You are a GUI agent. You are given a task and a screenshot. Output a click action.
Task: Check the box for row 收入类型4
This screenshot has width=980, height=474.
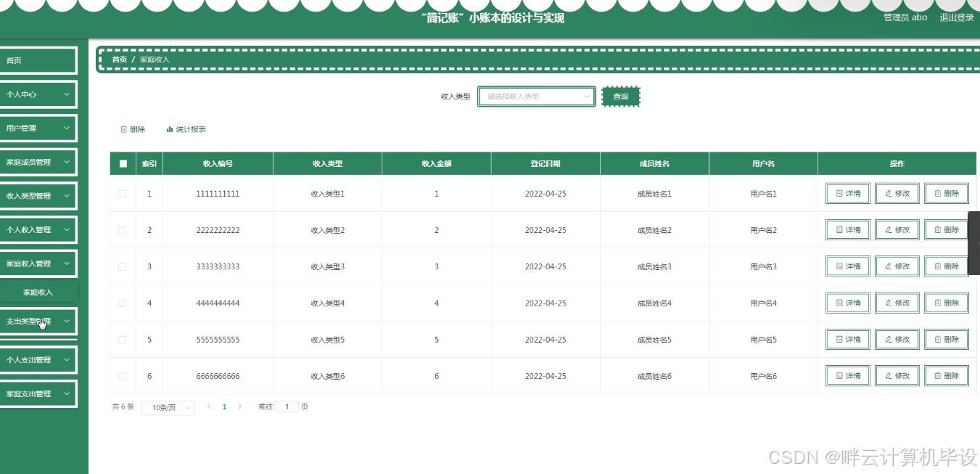coord(122,303)
